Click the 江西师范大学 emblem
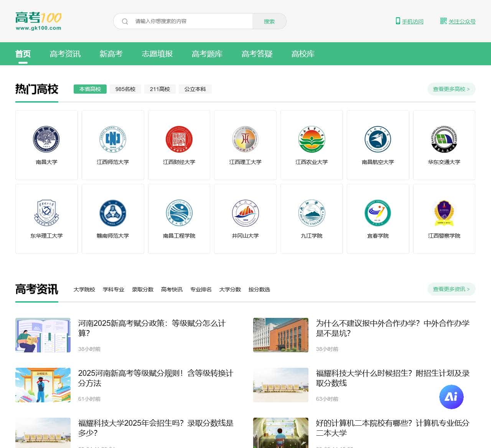 (113, 139)
